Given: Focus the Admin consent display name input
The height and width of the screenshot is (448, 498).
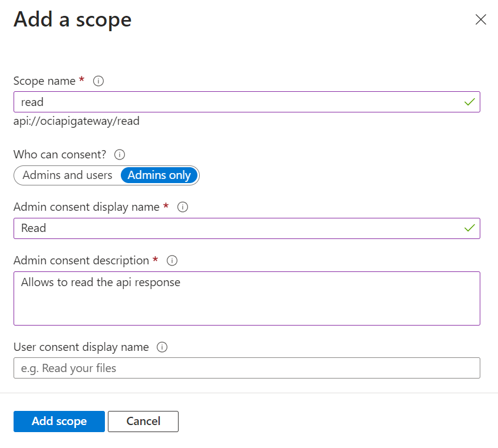Looking at the screenshot, I should pyautogui.click(x=236, y=228).
